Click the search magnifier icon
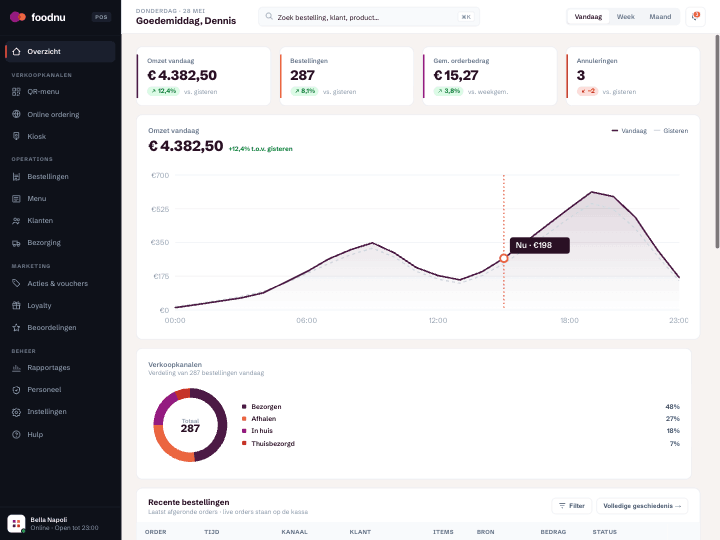720x540 pixels. click(269, 17)
